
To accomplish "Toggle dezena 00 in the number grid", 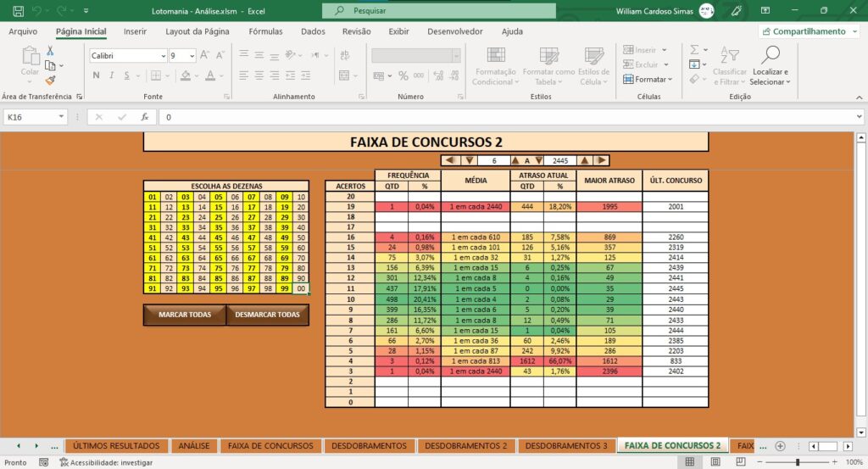I will (x=301, y=288).
